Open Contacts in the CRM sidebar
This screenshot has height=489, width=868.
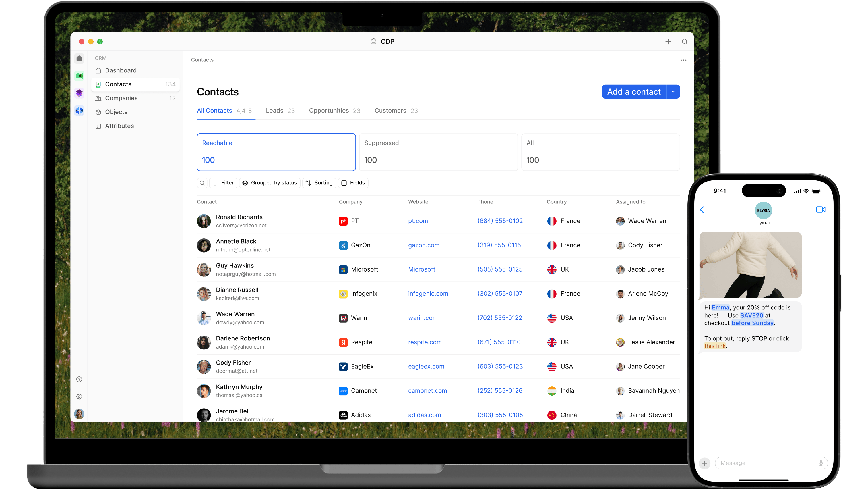pyautogui.click(x=135, y=84)
